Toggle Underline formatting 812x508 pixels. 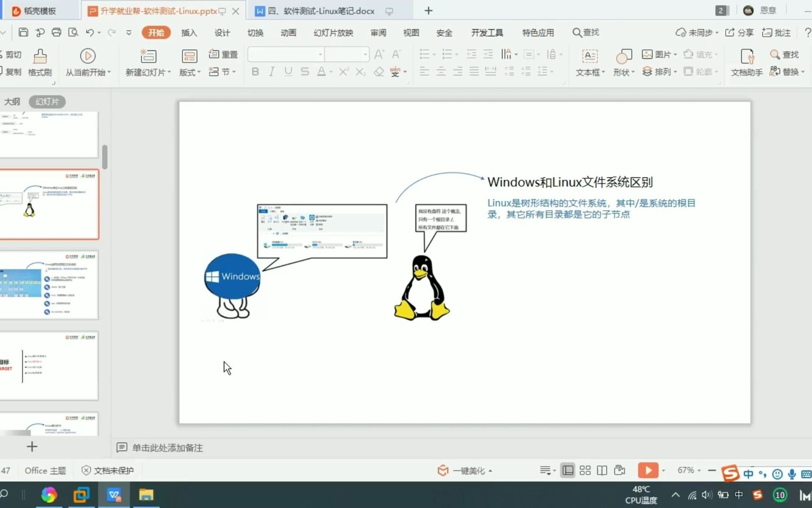coord(288,71)
